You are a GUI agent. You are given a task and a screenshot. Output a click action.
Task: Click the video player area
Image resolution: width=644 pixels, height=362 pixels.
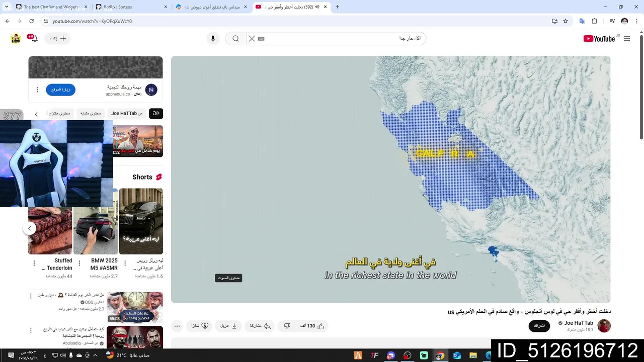click(390, 179)
